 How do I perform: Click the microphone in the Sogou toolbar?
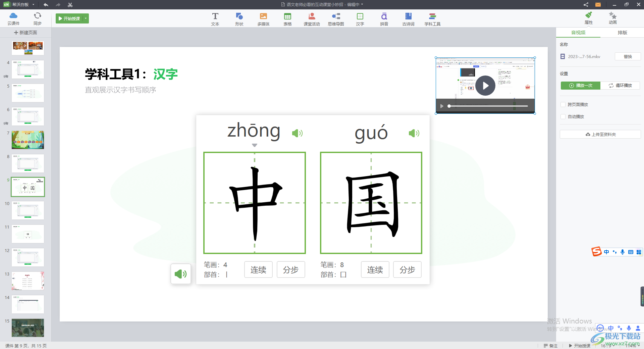click(623, 252)
